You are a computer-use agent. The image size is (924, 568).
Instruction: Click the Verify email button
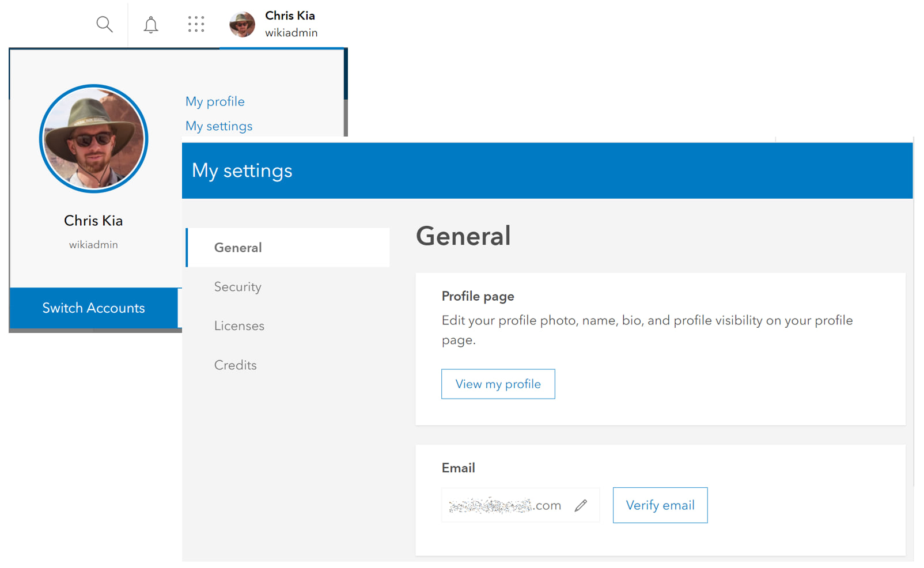[660, 505]
